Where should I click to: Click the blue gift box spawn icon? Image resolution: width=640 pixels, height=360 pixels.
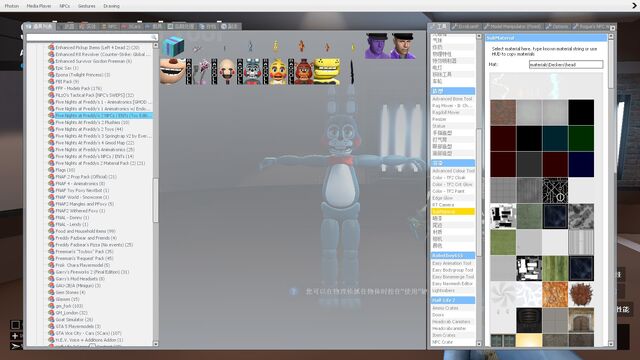[x=173, y=46]
